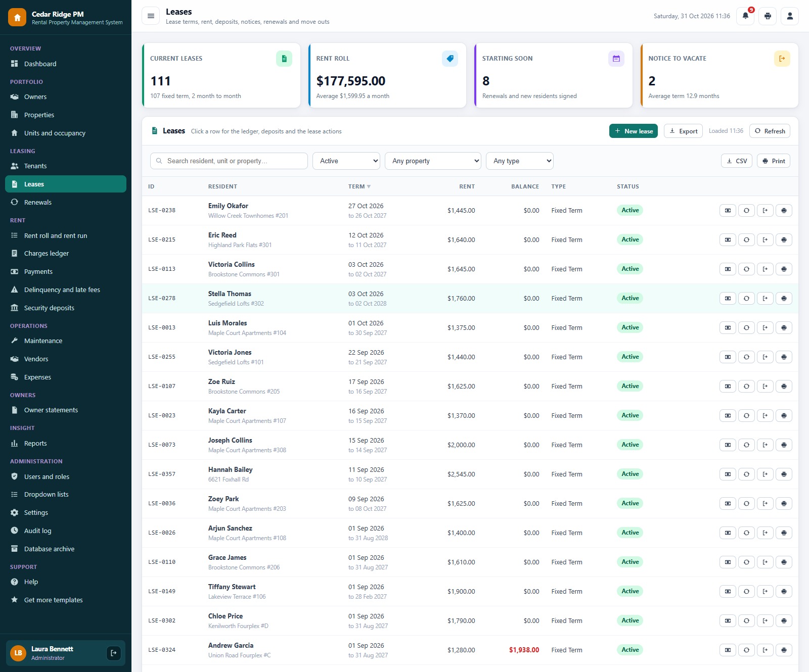Click the New lease button
The image size is (809, 672).
[x=634, y=131]
